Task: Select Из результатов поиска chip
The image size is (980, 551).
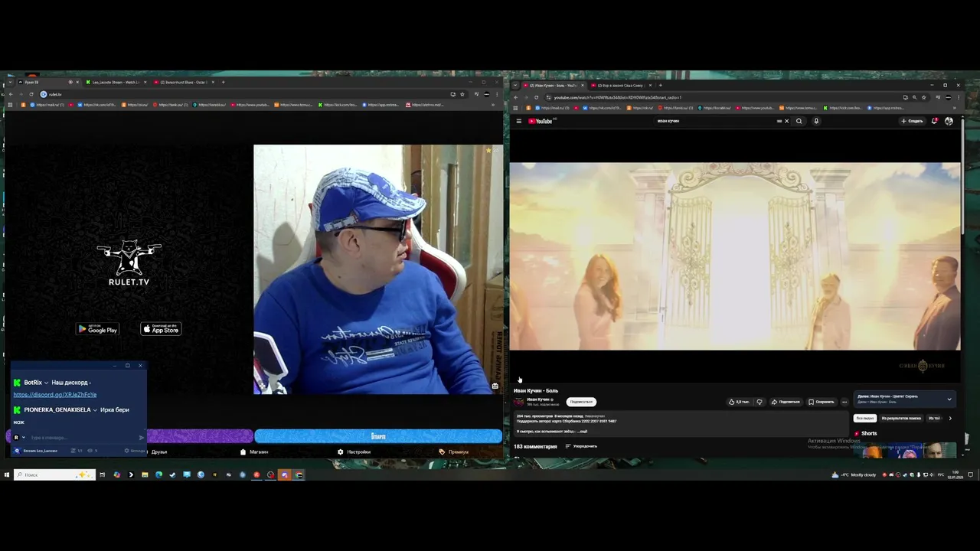Action: [x=901, y=419]
